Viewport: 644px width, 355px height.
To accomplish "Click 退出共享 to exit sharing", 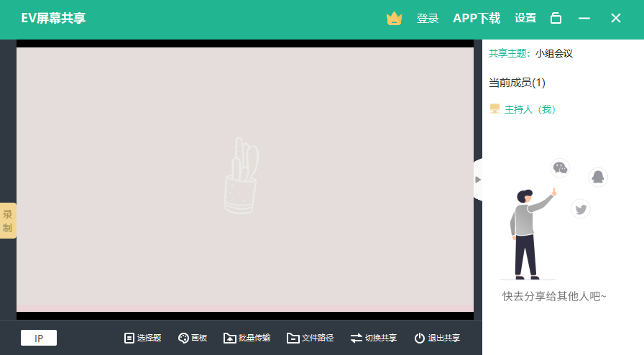I will coord(437,338).
